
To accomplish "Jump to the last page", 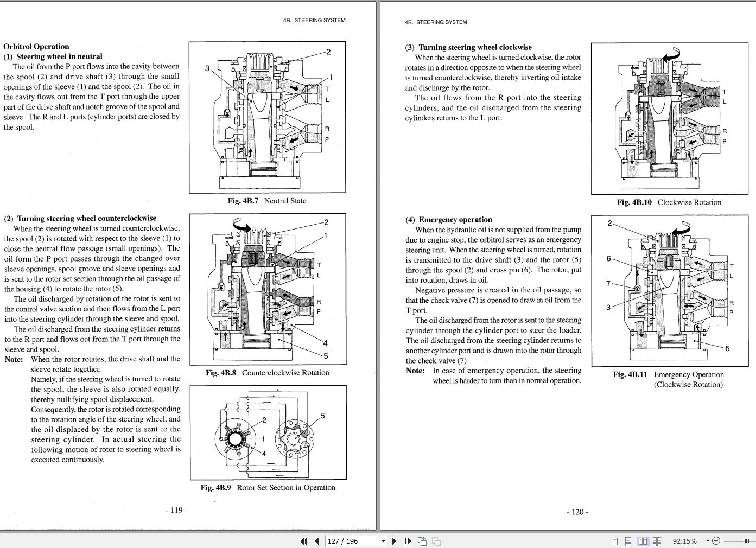I will 408,541.
